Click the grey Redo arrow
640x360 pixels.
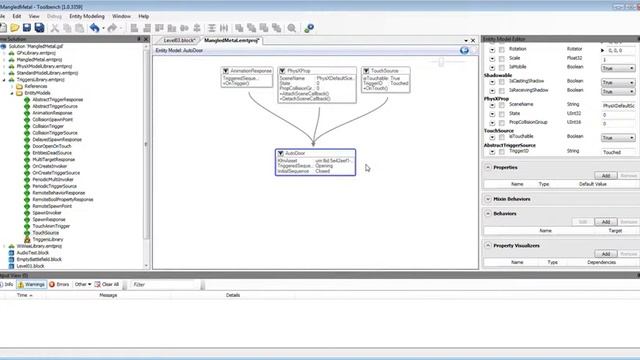(112, 28)
